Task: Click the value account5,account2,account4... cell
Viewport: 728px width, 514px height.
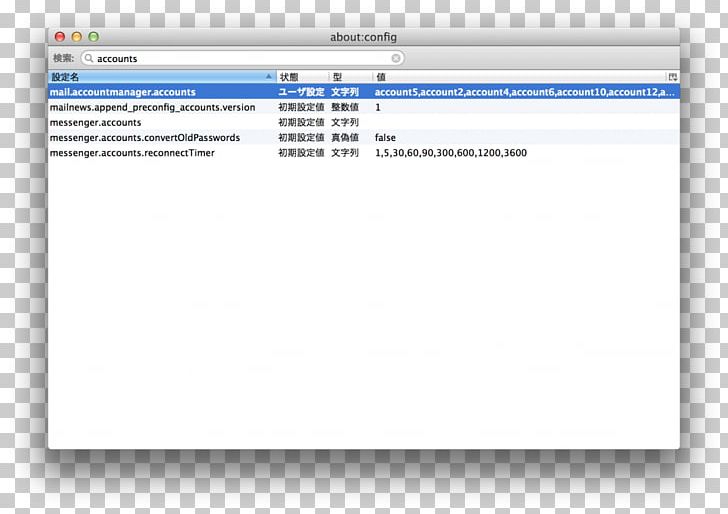Action: 525,92
